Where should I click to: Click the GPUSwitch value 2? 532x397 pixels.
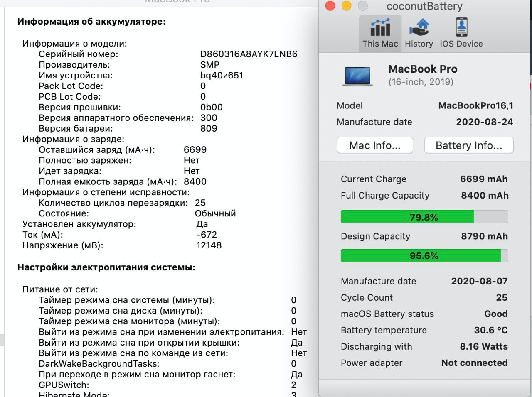point(294,385)
